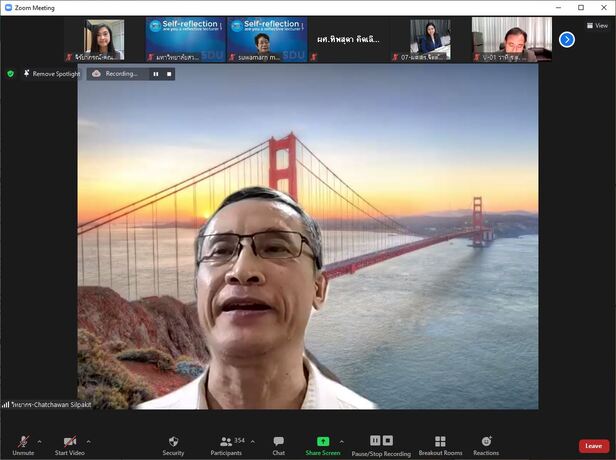Start Video camera button
Viewport: 616px width, 460px height.
click(x=70, y=445)
